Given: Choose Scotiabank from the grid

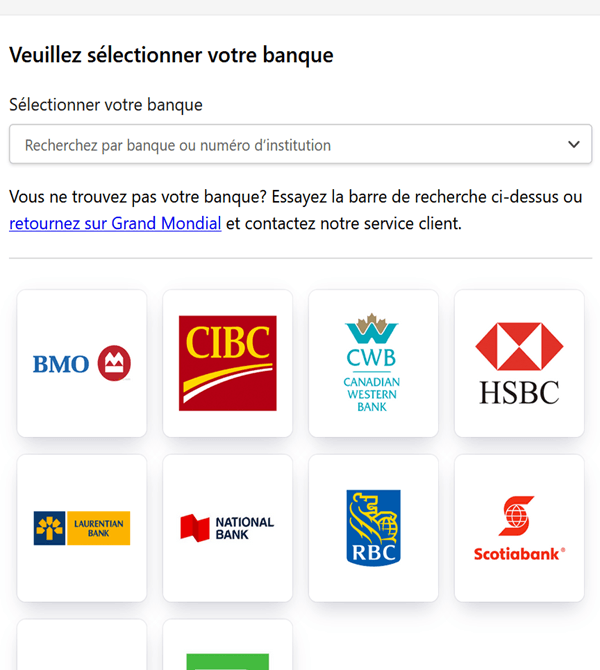Looking at the screenshot, I should coord(519,528).
